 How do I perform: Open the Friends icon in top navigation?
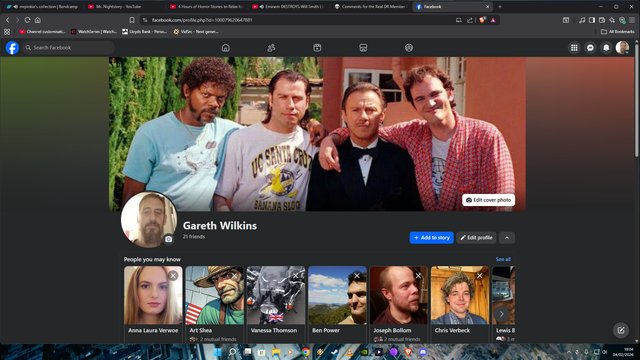pyautogui.click(x=271, y=48)
